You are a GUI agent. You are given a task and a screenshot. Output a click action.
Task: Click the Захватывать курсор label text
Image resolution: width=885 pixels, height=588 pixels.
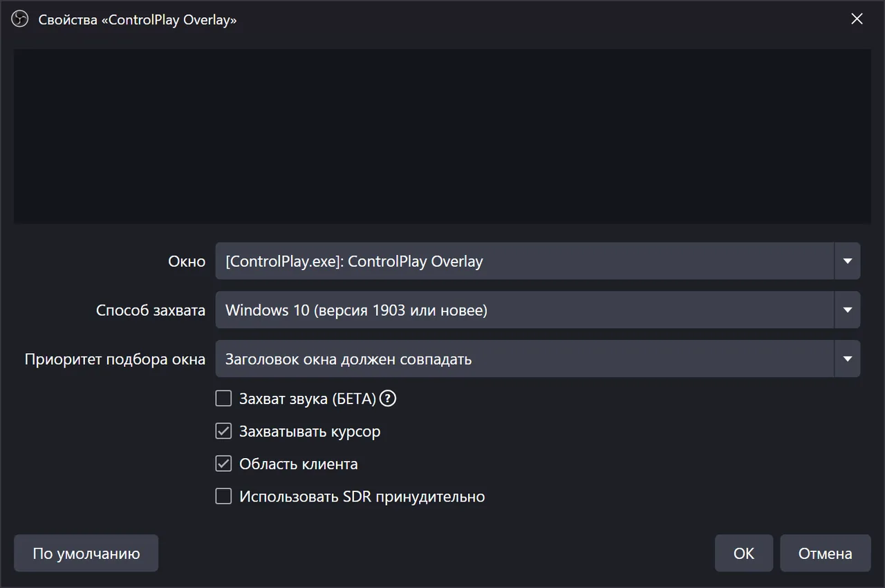pyautogui.click(x=310, y=432)
